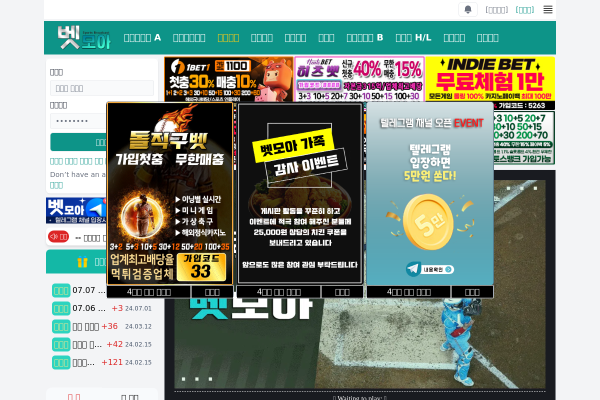
Task: Open the 허즈벳 40% banner
Action: 359,79
